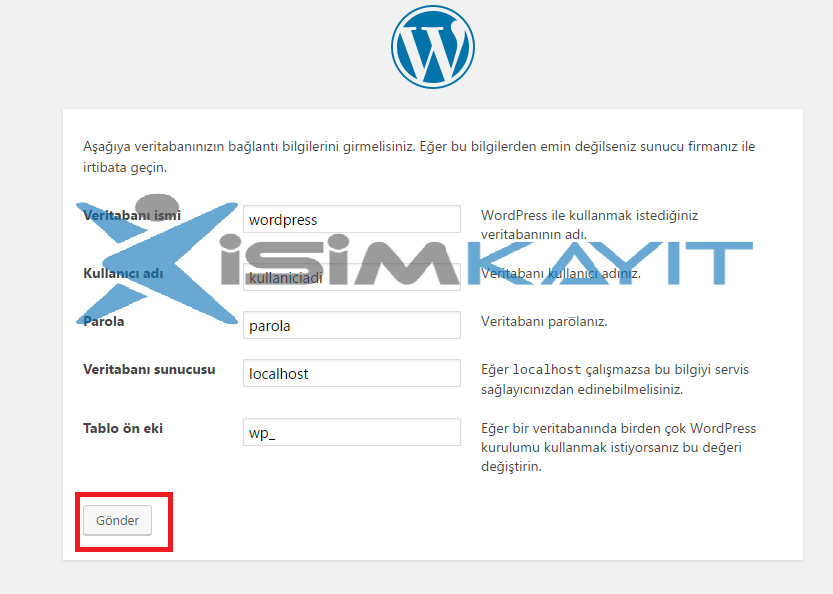Click the Veritabanı ismi label

pyautogui.click(x=132, y=215)
